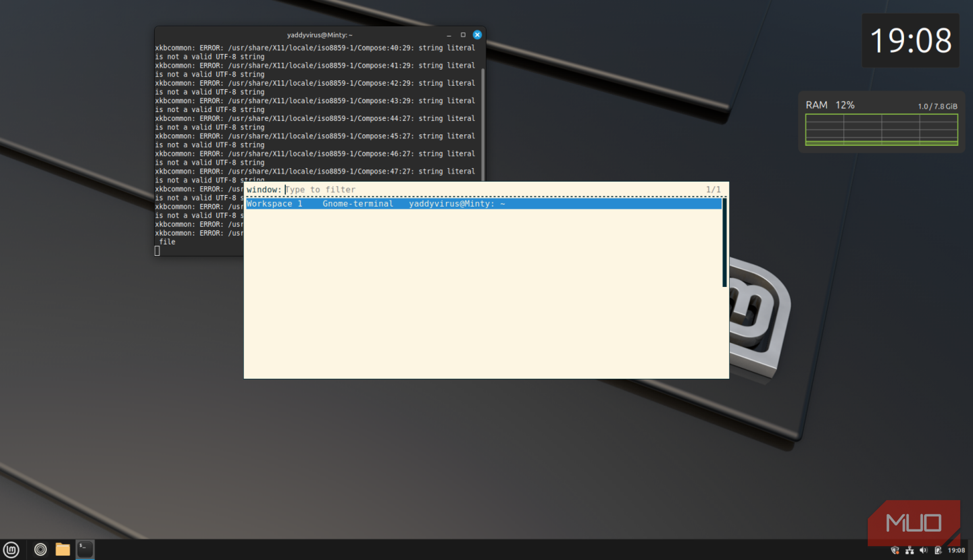
Task: Open the wired network tray icon
Action: click(x=909, y=551)
